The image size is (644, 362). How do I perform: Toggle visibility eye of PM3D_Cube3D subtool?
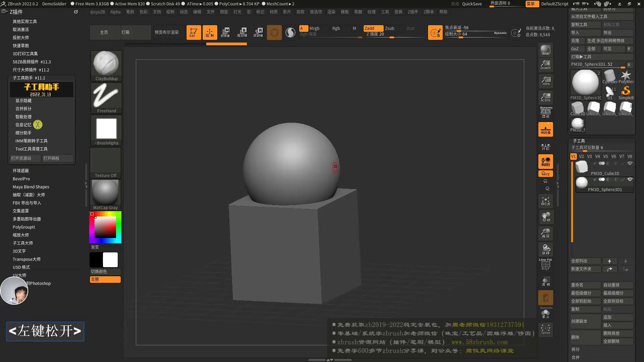pos(630,163)
